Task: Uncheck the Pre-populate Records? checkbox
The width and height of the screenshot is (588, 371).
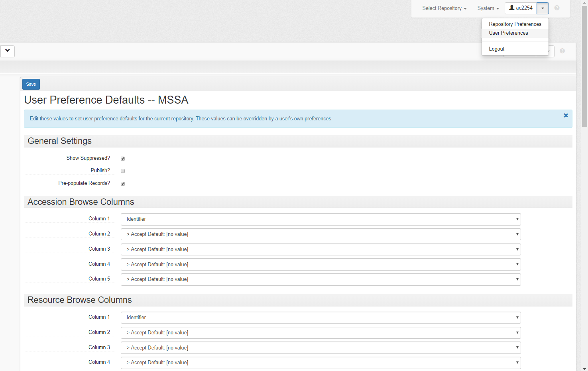Action: pyautogui.click(x=123, y=184)
